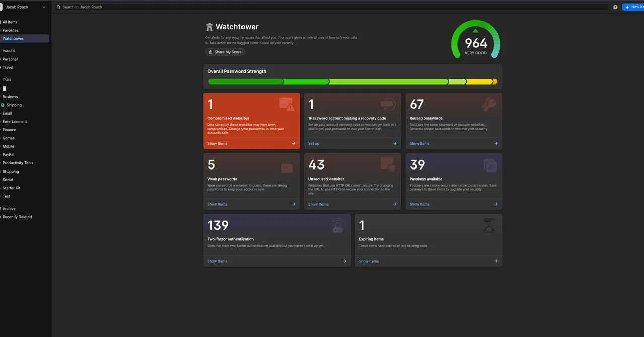Click the Overall Password Strength progress bar
This screenshot has width=644, height=337.
click(x=352, y=81)
